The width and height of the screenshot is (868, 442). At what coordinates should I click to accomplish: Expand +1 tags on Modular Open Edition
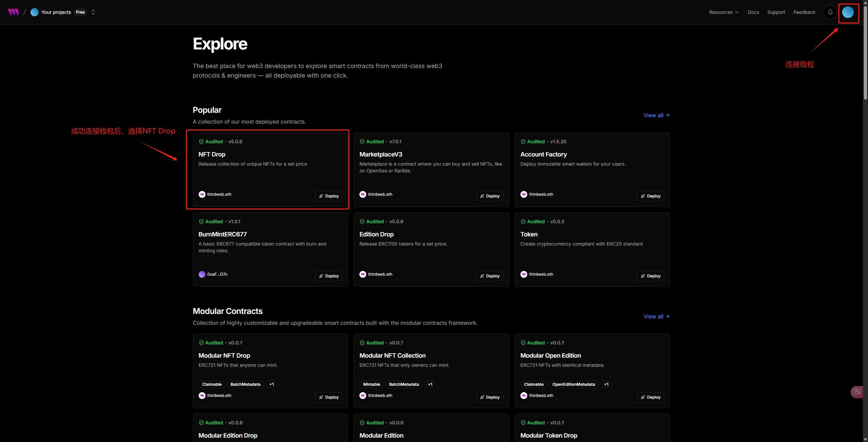[606, 384]
